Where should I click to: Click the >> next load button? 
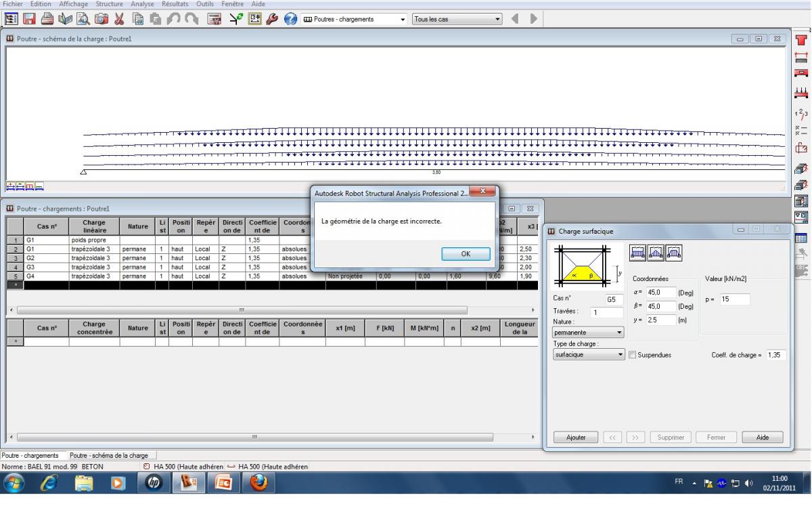click(x=635, y=438)
